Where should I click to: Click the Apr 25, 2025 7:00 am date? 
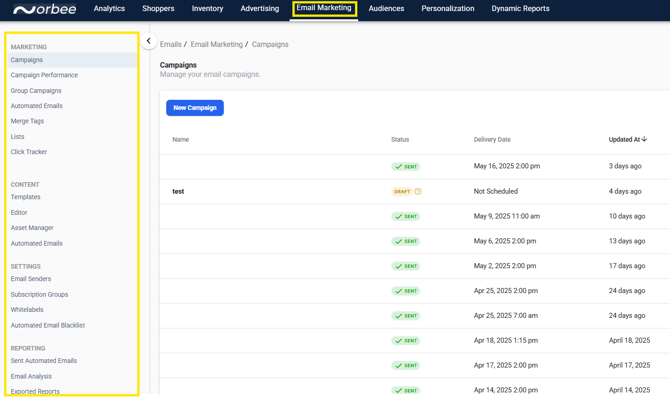pos(506,316)
